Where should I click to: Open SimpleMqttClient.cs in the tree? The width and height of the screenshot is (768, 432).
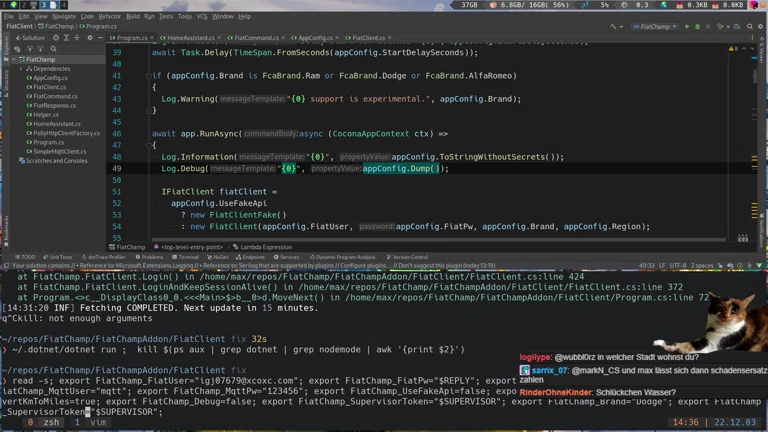click(x=59, y=151)
